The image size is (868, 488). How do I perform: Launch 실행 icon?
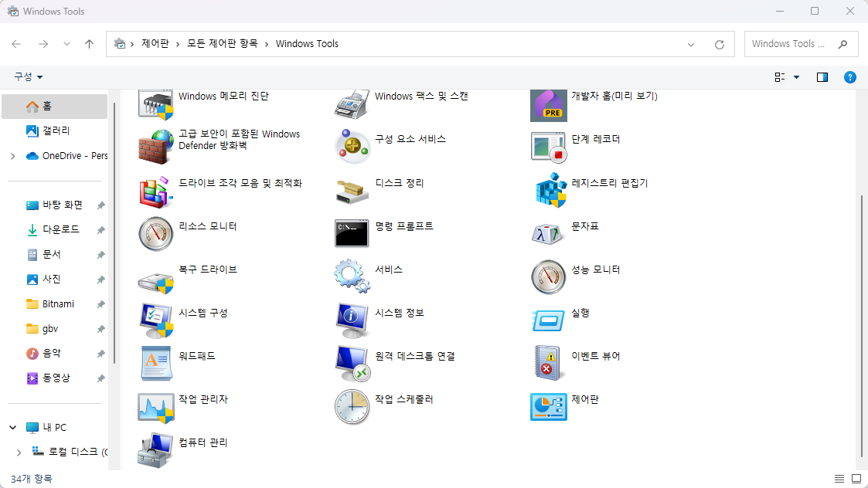548,321
